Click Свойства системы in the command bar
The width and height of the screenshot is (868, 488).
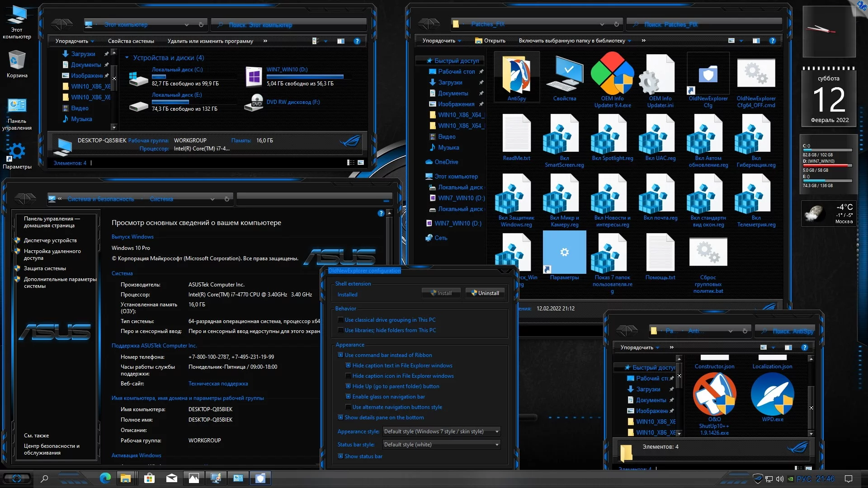131,41
